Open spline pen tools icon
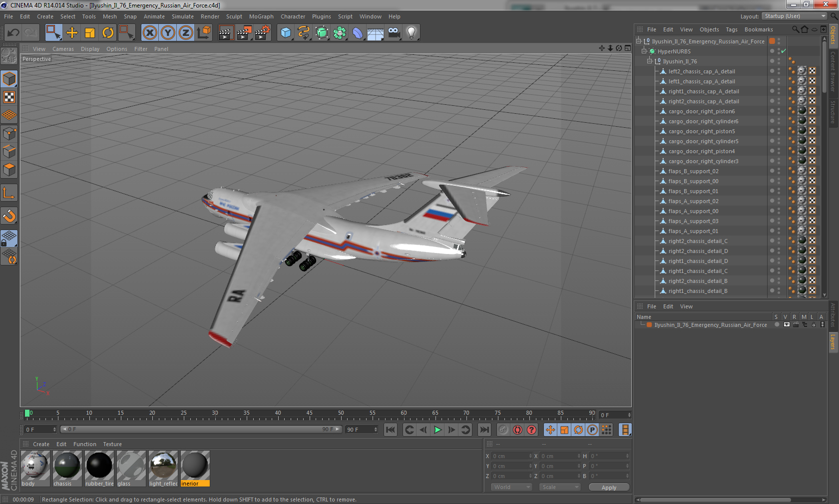The height and width of the screenshot is (504, 839). [304, 33]
